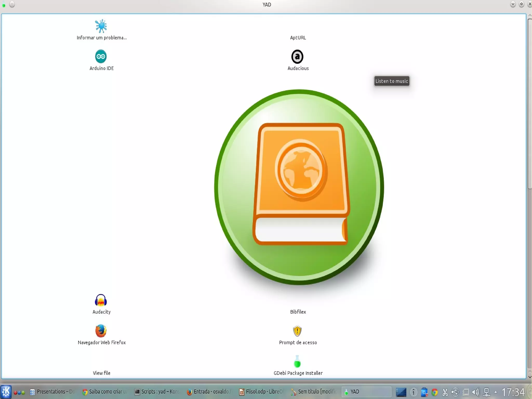532x399 pixels.
Task: Launch GDebi Package Installer icon
Action: tap(297, 362)
